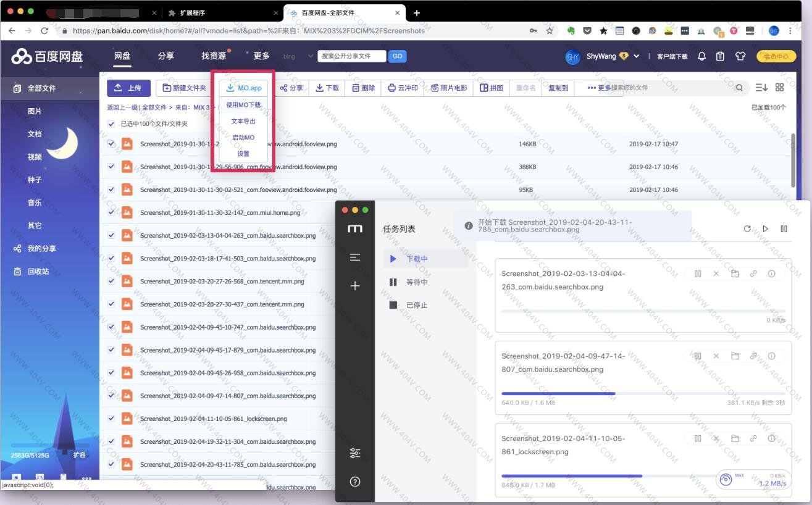Screen dimensions: 812x505
Task: Uncheck the Screenshot lockscreen.png file checkbox
Action: [111, 419]
